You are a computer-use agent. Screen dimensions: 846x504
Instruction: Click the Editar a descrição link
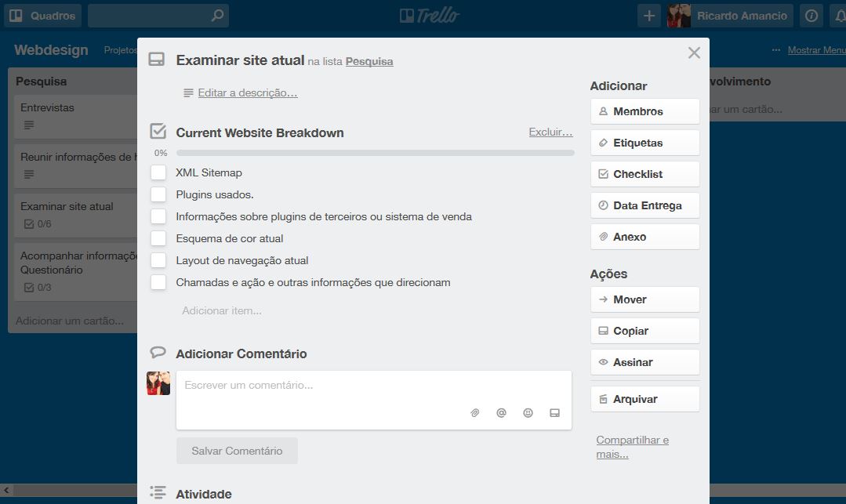point(248,92)
